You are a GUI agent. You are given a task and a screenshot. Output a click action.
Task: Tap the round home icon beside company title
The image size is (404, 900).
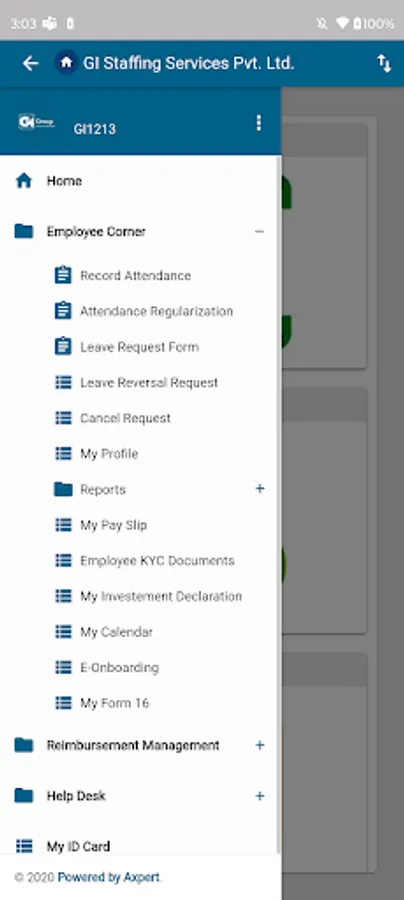(x=67, y=63)
